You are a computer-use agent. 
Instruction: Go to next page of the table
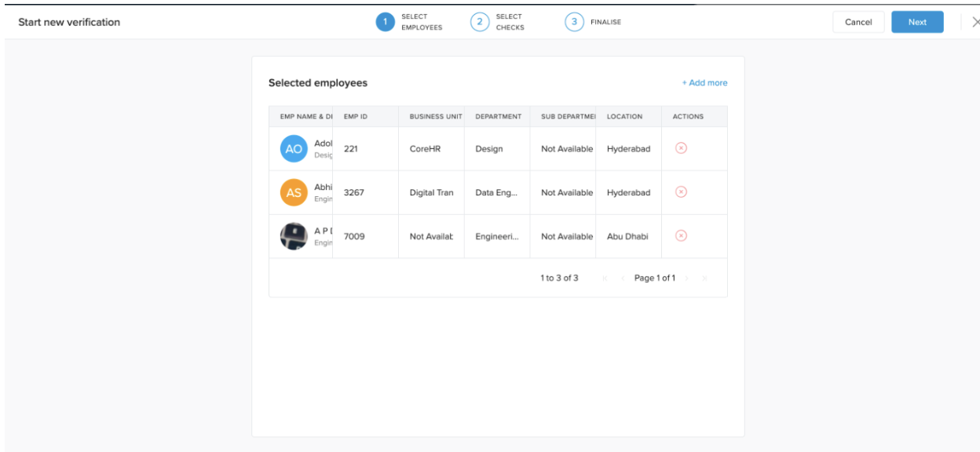(686, 279)
